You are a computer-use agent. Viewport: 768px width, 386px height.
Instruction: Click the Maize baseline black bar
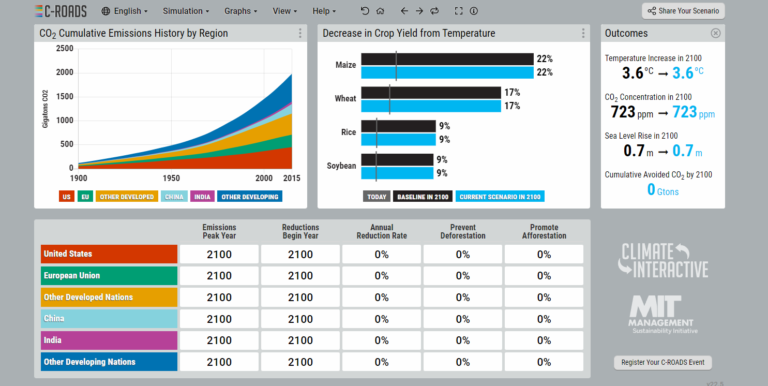pos(447,59)
